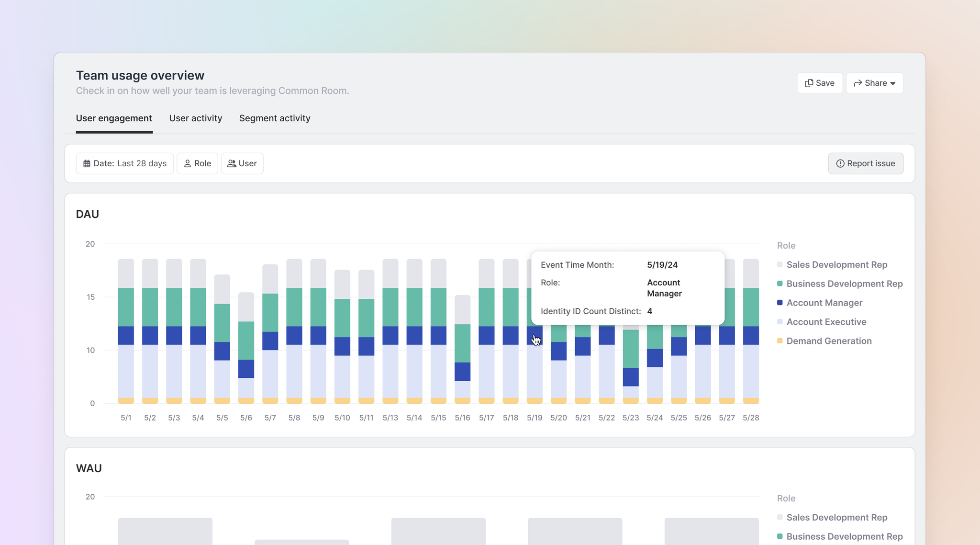Screen dimensions: 980x545
Task: Click the Share arrow icon
Action: 857,83
